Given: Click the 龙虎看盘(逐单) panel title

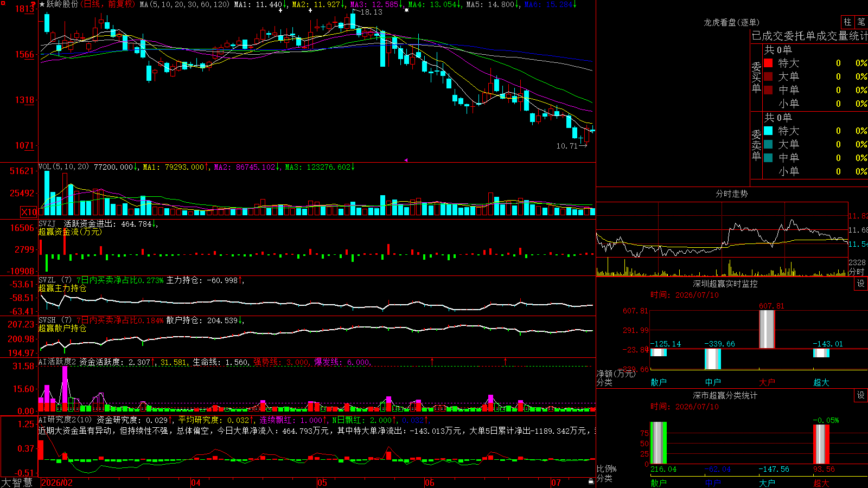Looking at the screenshot, I should click(731, 22).
